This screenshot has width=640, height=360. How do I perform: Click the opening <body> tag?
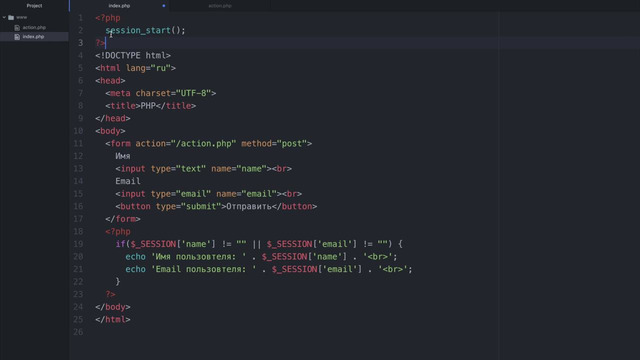tap(110, 131)
